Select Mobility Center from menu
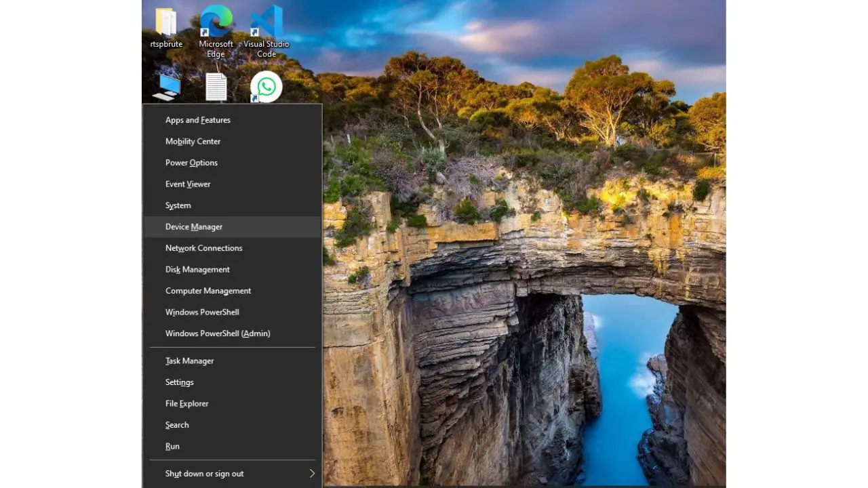Image resolution: width=868 pixels, height=488 pixels. coord(233,141)
